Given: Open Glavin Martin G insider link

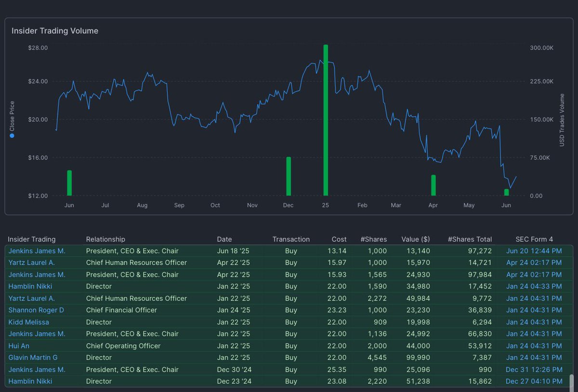Looking at the screenshot, I should 33,357.
